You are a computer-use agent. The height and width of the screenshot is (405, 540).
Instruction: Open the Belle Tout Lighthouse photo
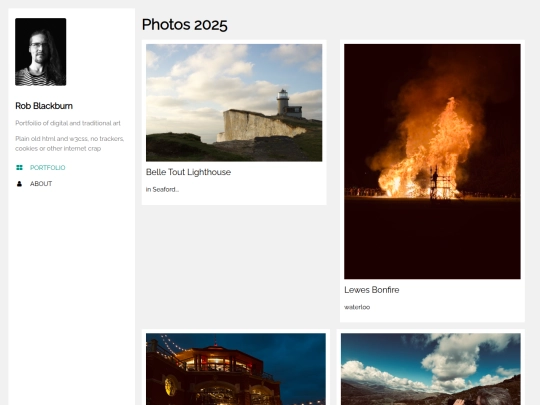(x=234, y=103)
